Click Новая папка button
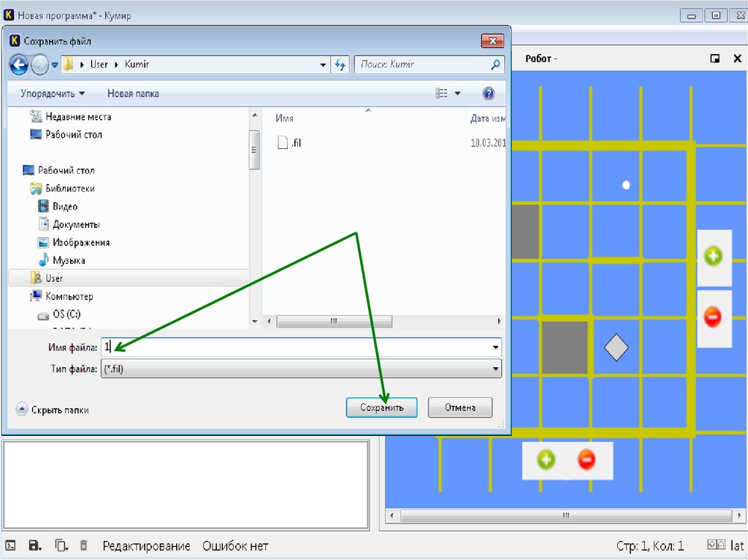748x560 pixels. (133, 93)
